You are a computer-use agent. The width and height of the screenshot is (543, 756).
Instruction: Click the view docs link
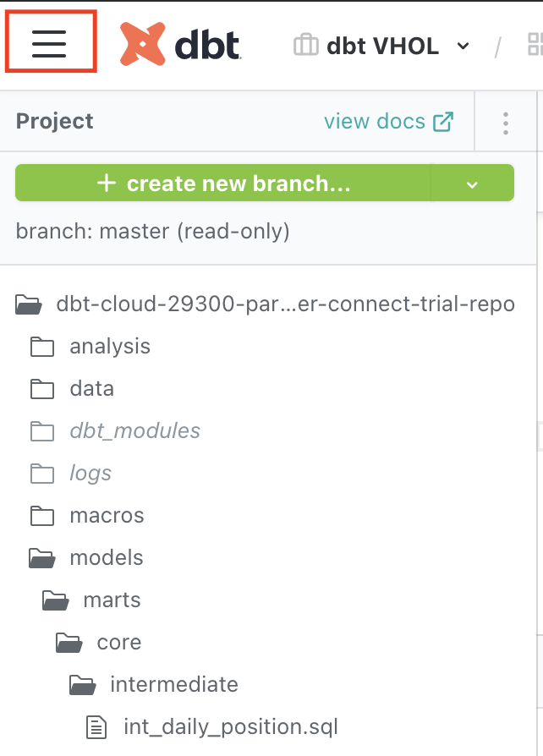tap(388, 122)
